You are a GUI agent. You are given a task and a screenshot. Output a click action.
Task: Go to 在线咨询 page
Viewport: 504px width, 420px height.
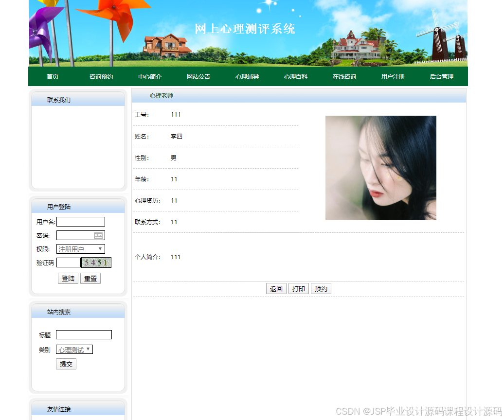(x=344, y=76)
